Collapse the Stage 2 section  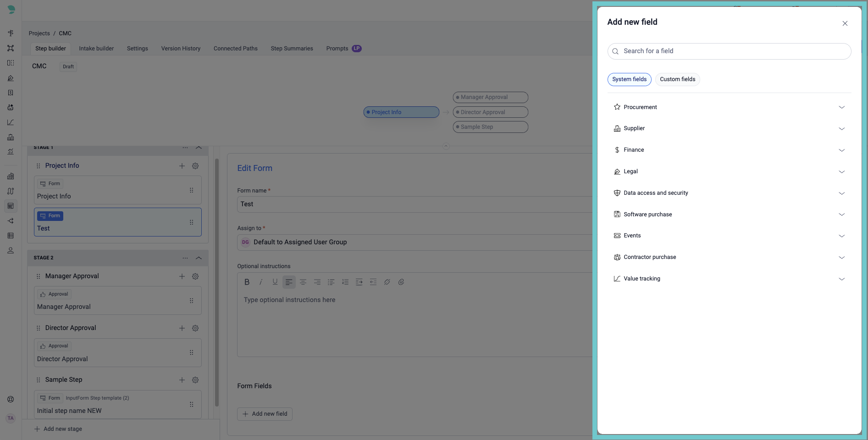pos(199,258)
